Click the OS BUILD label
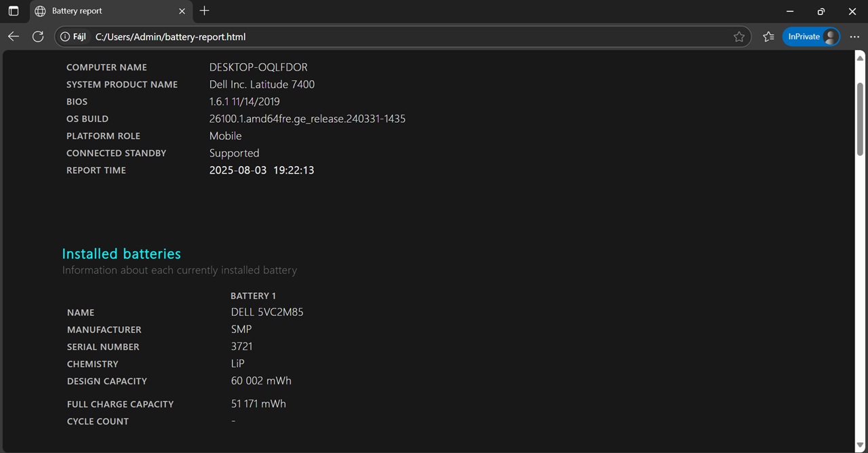 [87, 119]
